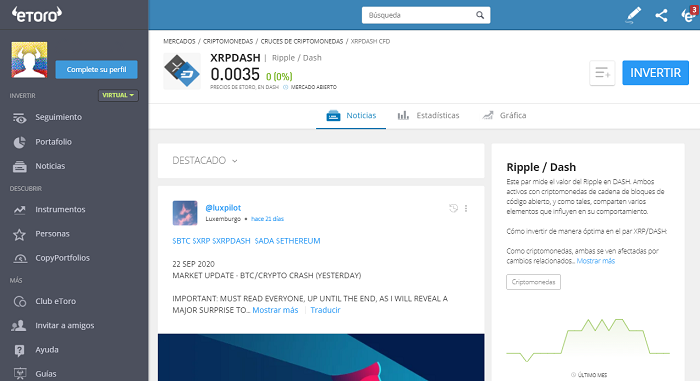Switch to the Noticias tab

pyautogui.click(x=351, y=116)
